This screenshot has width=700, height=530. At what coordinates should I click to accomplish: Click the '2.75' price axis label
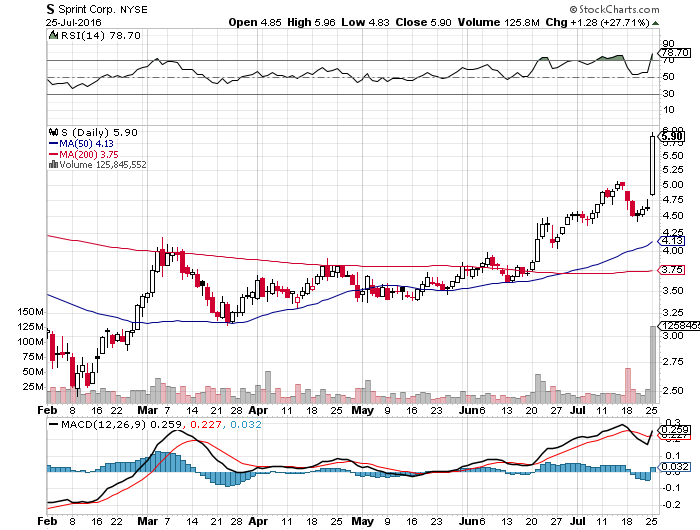pos(673,362)
